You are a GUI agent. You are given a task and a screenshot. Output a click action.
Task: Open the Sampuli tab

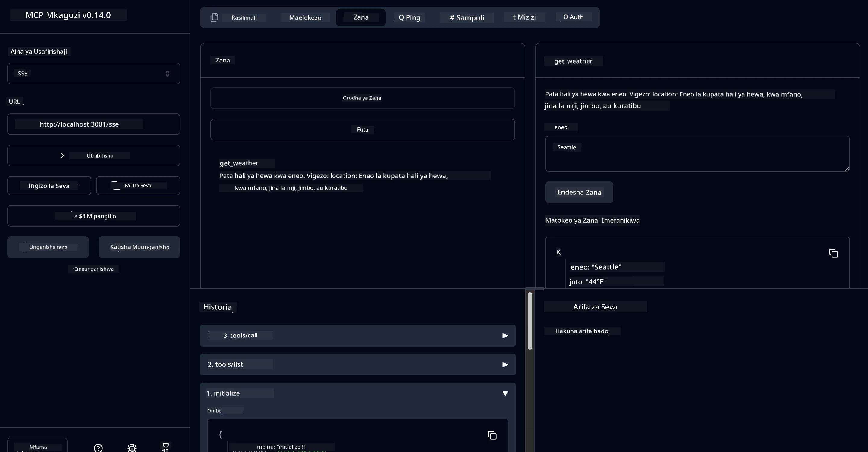point(467,17)
